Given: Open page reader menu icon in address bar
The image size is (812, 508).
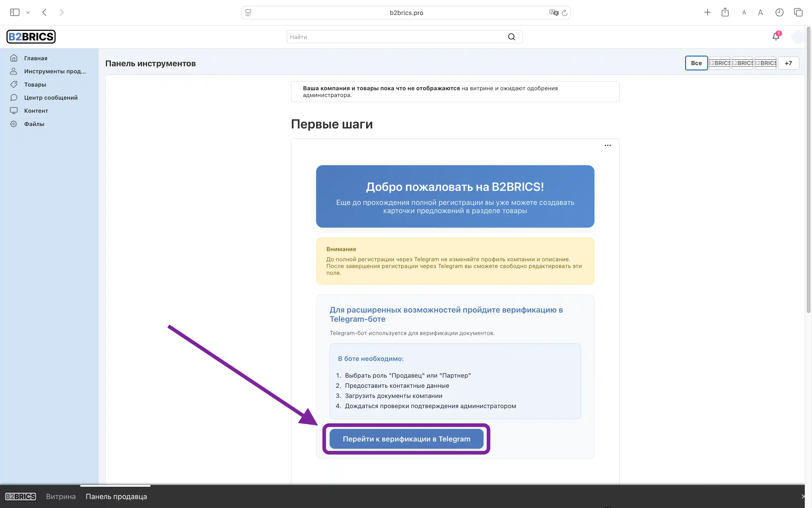Looking at the screenshot, I should (x=248, y=12).
